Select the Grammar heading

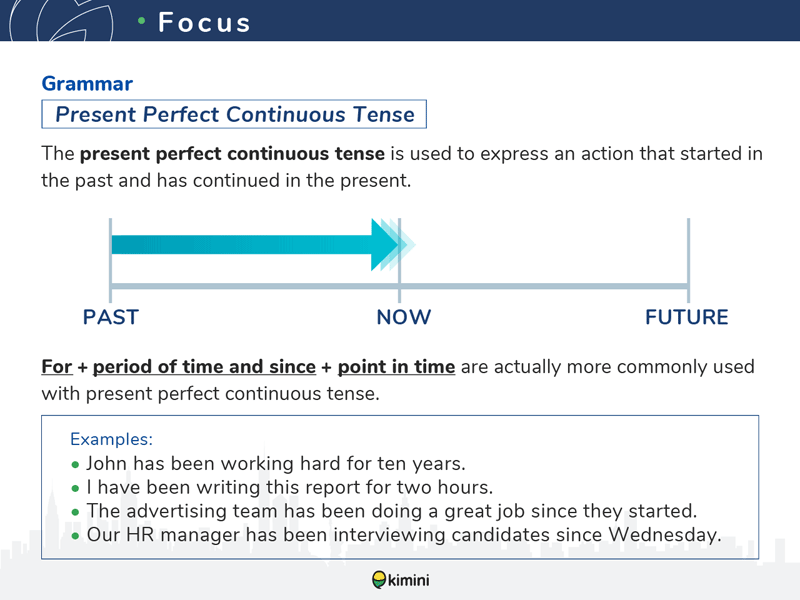87,84
